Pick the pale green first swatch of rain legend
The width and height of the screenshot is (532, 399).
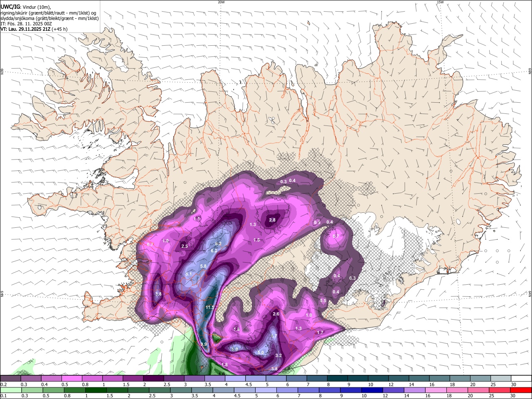click(x=11, y=390)
